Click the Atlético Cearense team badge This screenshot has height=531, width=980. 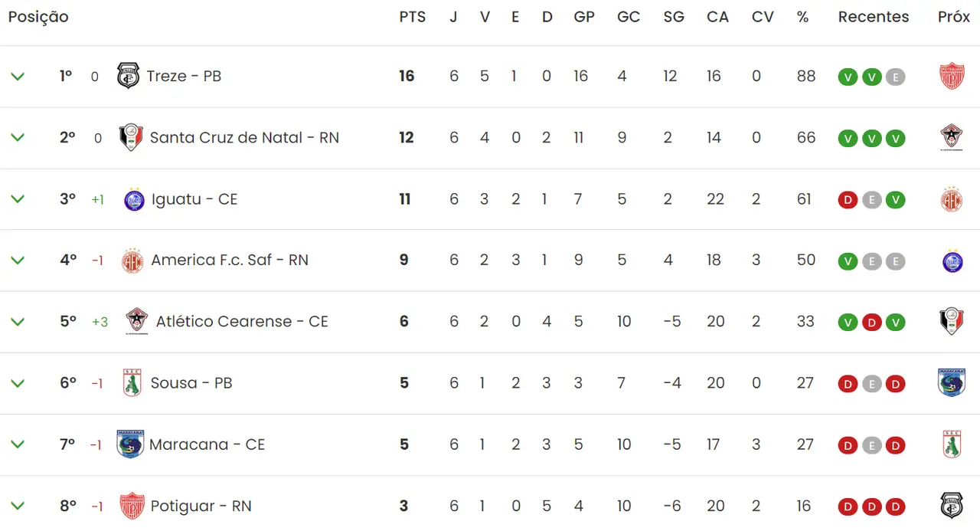(136, 322)
